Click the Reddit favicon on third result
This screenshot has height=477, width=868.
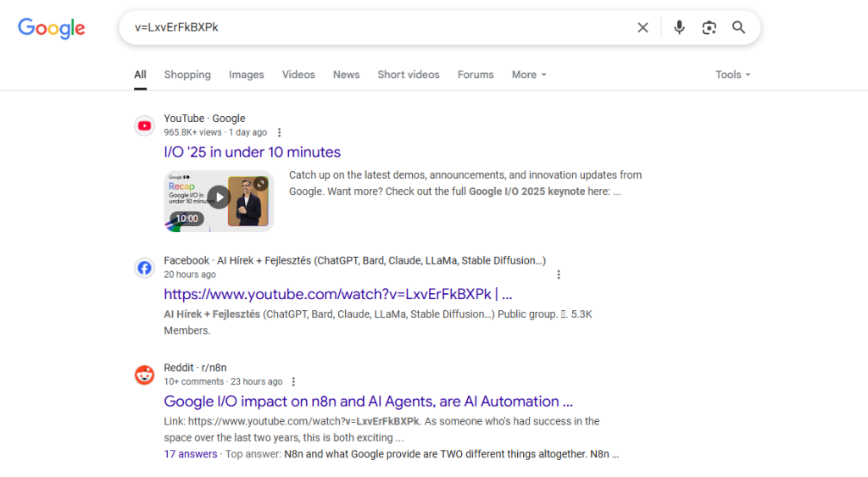144,374
